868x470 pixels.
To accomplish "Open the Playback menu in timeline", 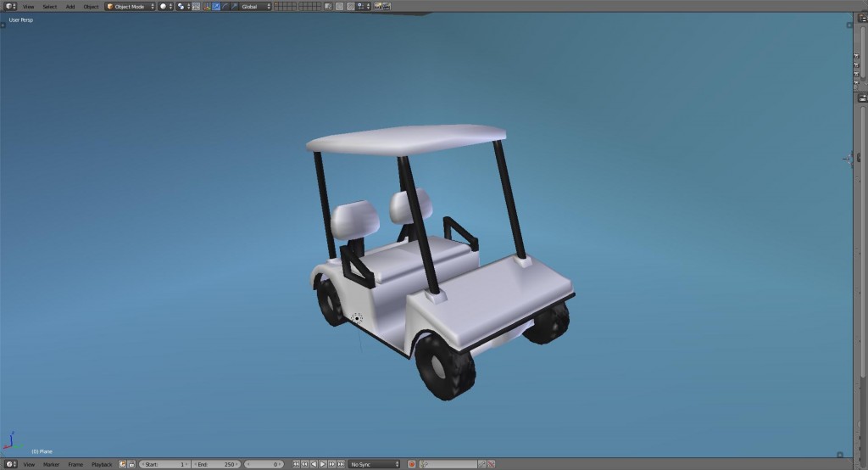I will pyautogui.click(x=102, y=464).
